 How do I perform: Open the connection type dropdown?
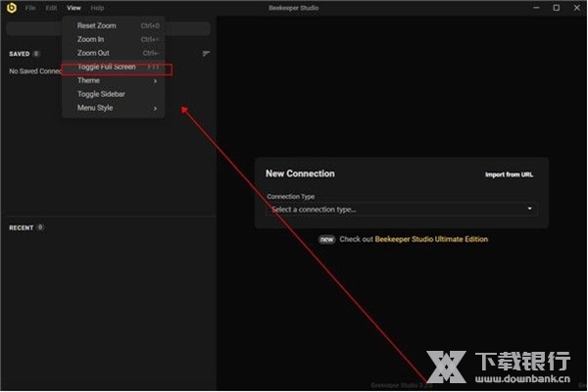click(402, 209)
